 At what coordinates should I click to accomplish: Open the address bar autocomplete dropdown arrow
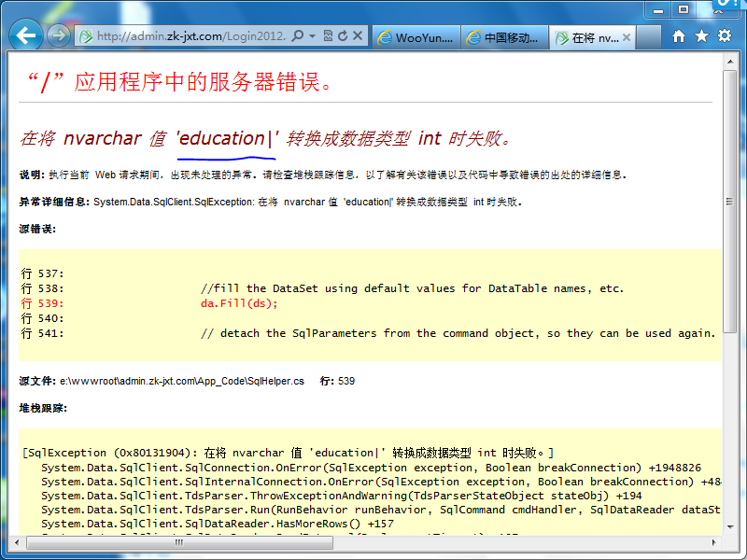(x=312, y=36)
